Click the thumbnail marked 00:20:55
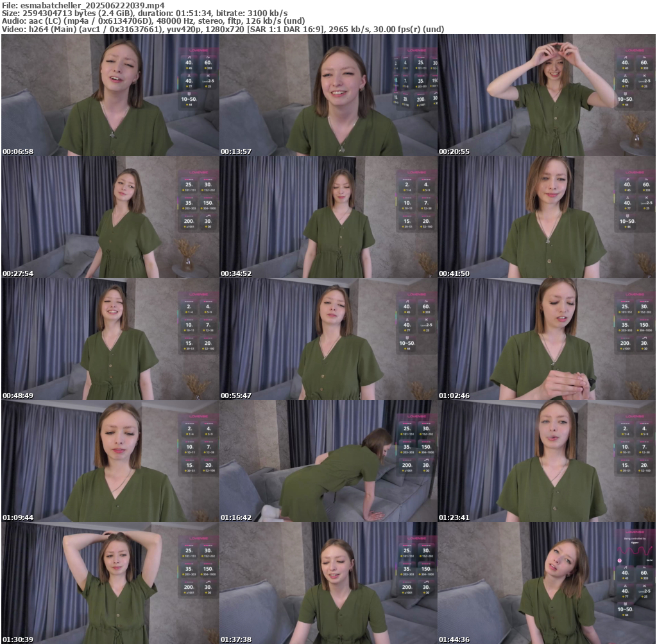657x644 pixels. (547, 95)
